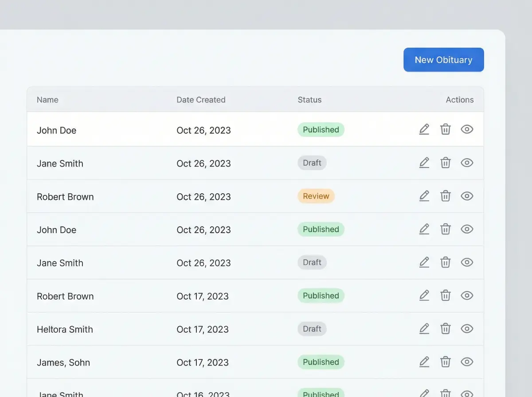Click the New Obituary button
Viewport: 532px width, 397px height.
443,60
